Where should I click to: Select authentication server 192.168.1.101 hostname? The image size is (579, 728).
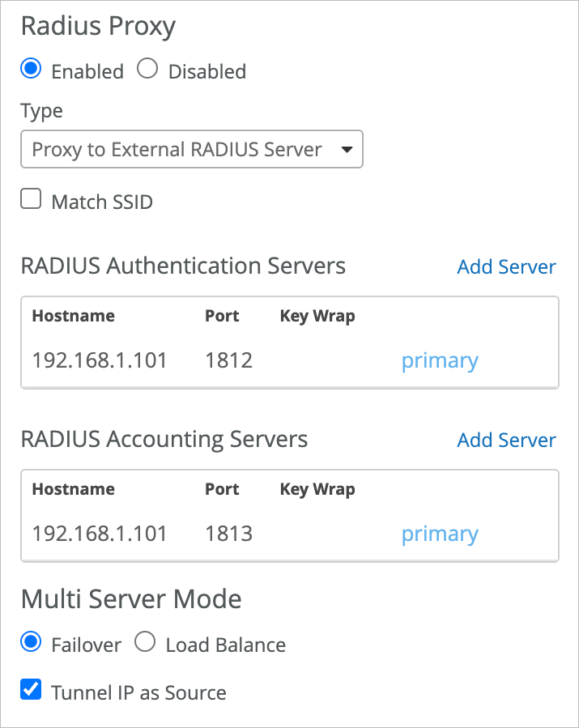100,360
